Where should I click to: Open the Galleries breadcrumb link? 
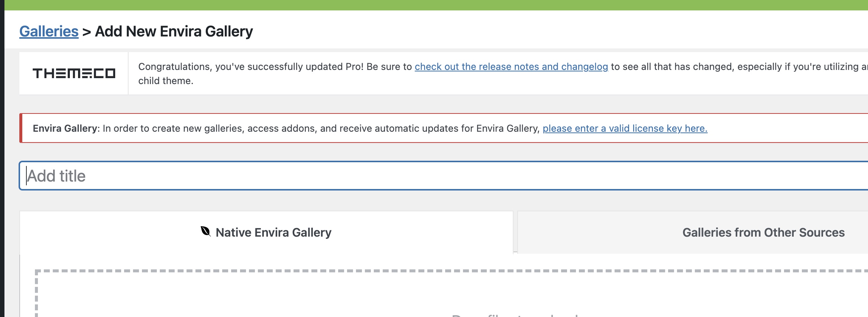coord(49,31)
